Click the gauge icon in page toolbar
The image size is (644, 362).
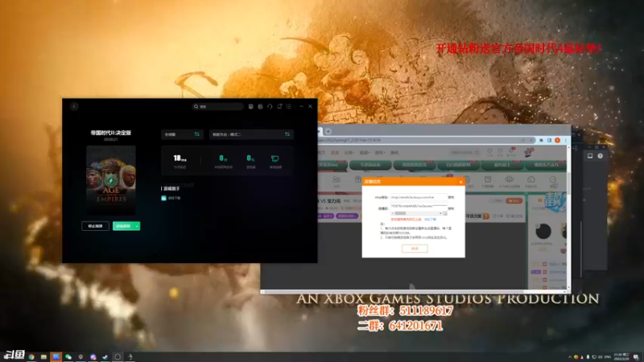coord(530,179)
